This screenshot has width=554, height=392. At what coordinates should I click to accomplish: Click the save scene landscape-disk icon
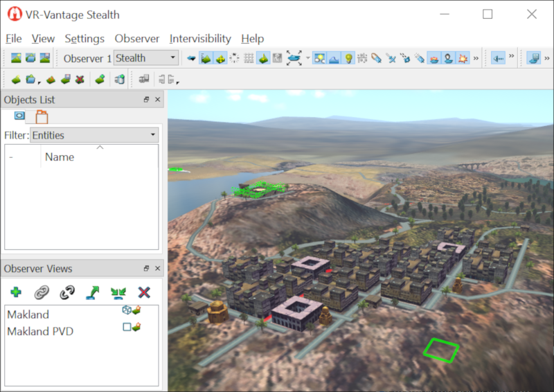click(x=45, y=58)
